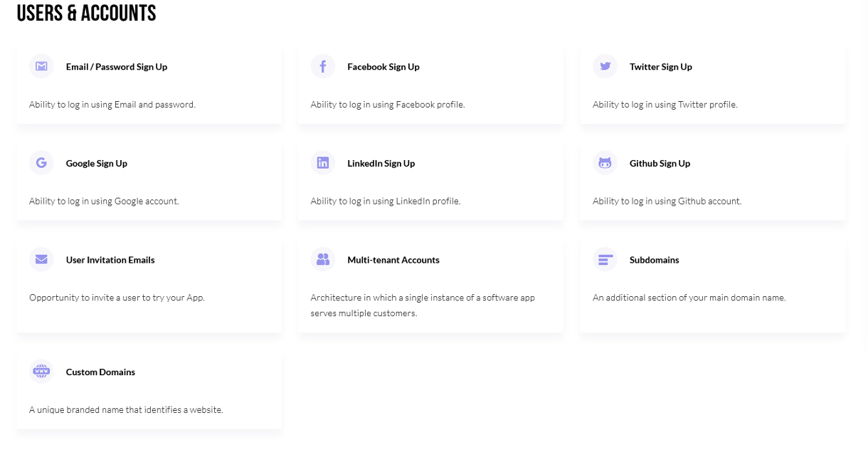
Task: Click the Github cat icon
Action: coord(605,163)
